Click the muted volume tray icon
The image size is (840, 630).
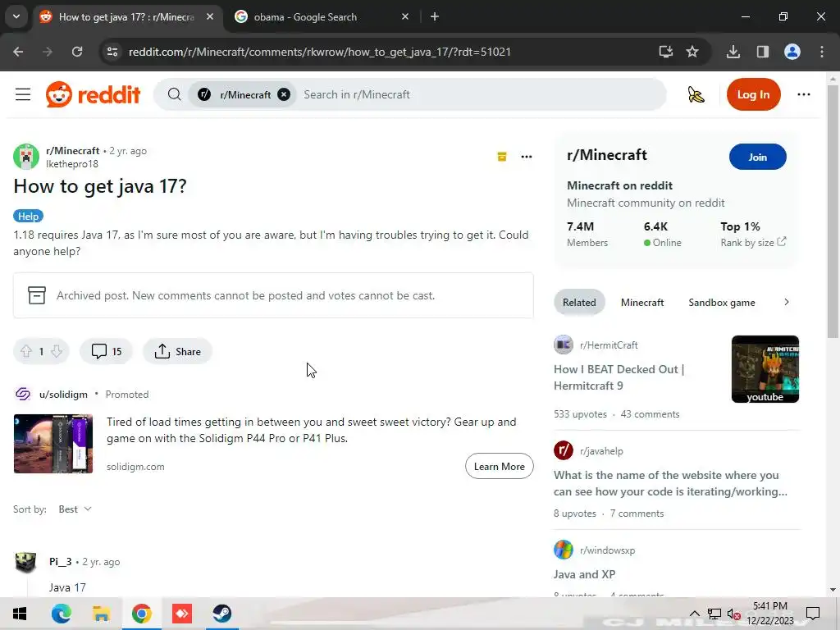click(733, 614)
